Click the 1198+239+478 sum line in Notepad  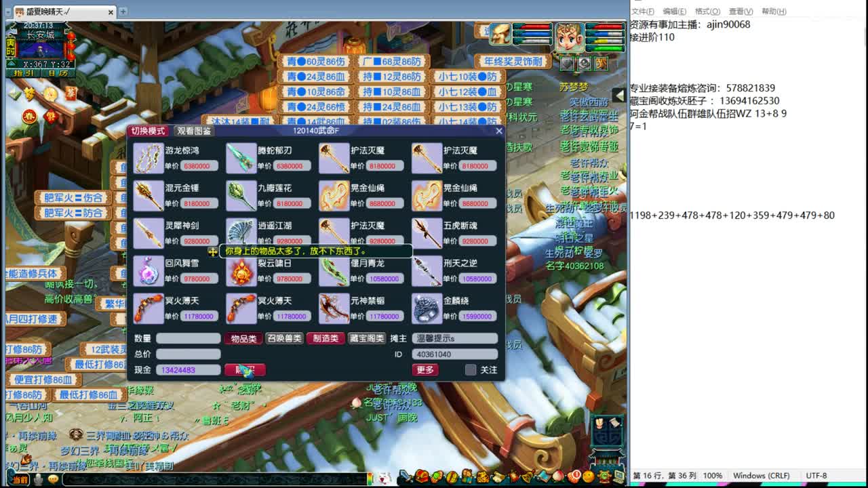click(732, 216)
